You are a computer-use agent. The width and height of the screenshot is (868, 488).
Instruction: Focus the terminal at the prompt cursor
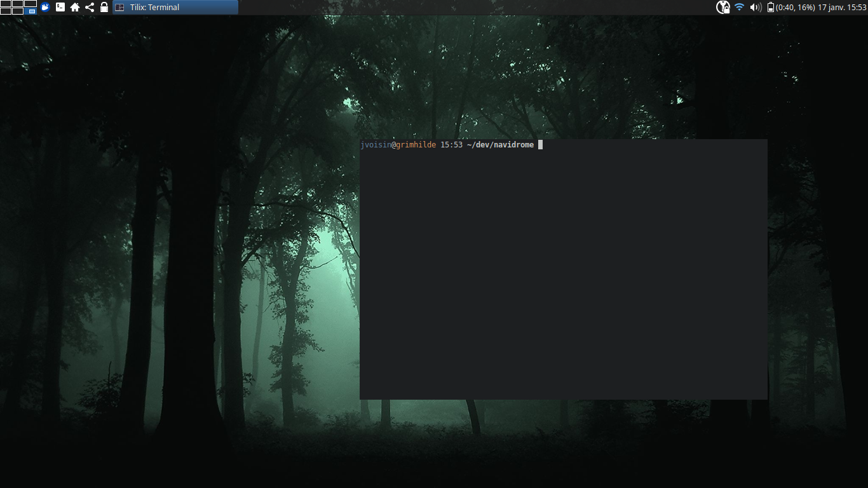540,145
